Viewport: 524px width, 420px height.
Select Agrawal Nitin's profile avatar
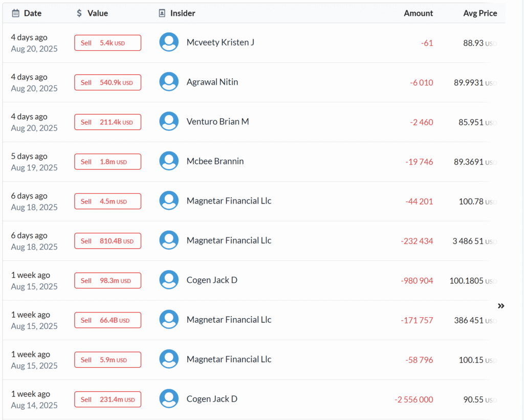pyautogui.click(x=169, y=82)
